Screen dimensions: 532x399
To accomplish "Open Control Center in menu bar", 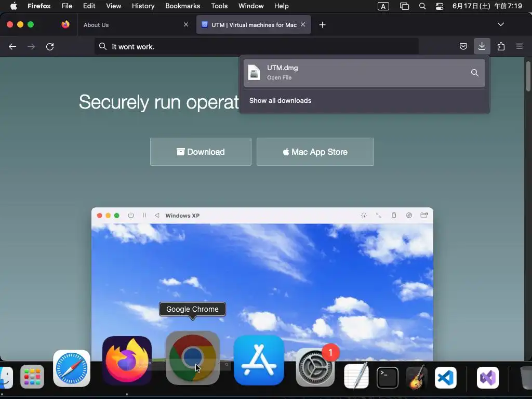I will [440, 6].
